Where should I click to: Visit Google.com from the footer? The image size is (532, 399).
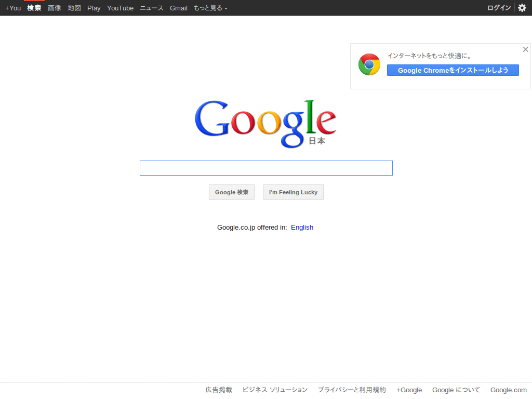pos(508,390)
